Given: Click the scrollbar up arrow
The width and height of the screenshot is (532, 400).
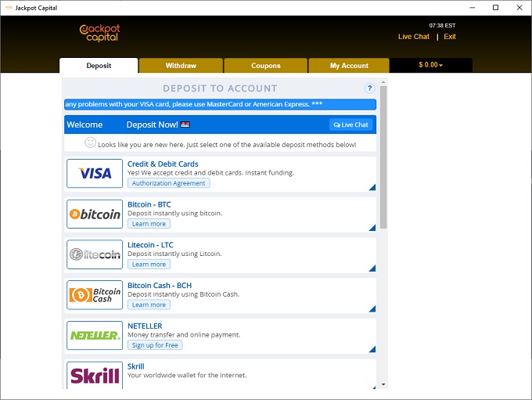Looking at the screenshot, I should point(383,82).
